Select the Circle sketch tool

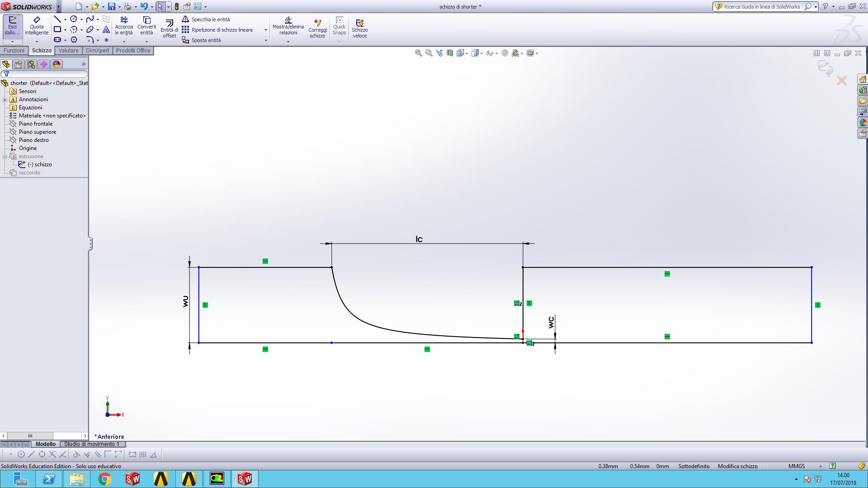click(x=74, y=19)
